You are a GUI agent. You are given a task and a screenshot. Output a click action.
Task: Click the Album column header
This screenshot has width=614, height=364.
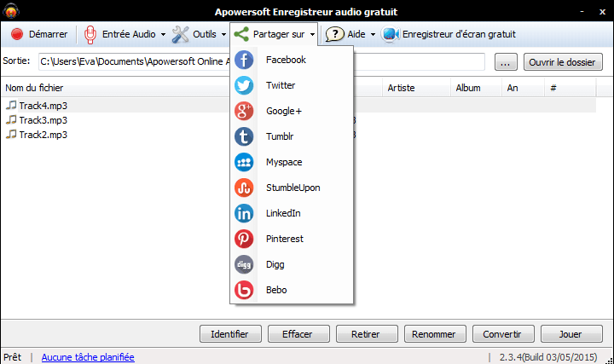tap(476, 88)
